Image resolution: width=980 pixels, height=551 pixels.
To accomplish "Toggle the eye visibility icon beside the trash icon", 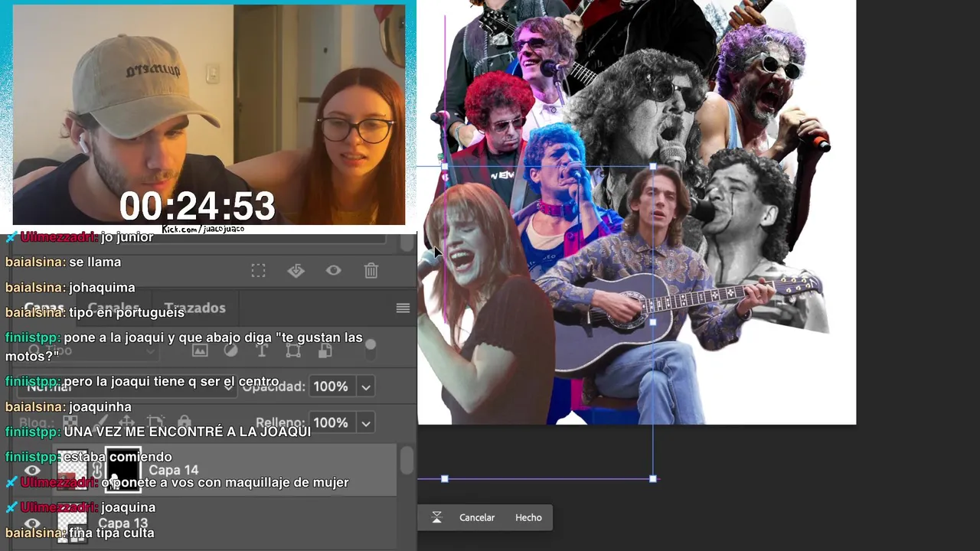I will pos(334,271).
